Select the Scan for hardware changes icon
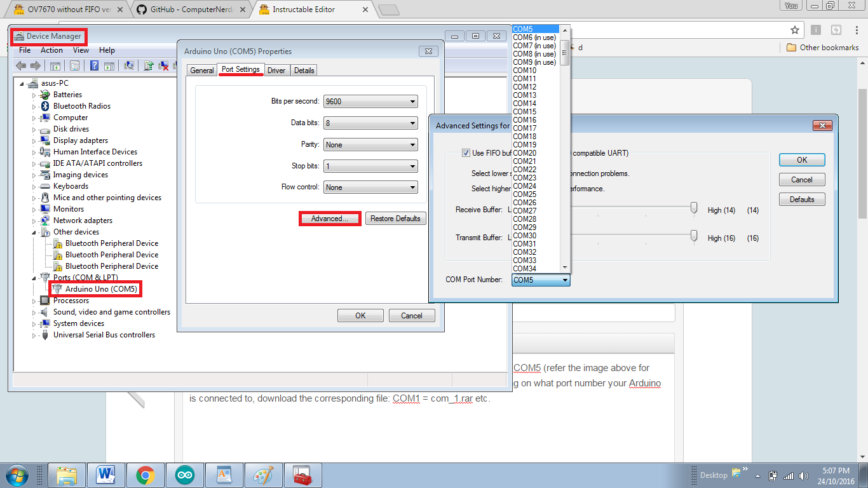This screenshot has height=488, width=868. (129, 65)
